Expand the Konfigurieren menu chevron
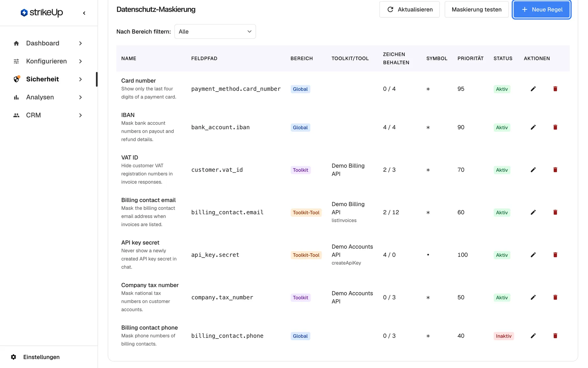The height and width of the screenshot is (368, 588). coord(80,61)
